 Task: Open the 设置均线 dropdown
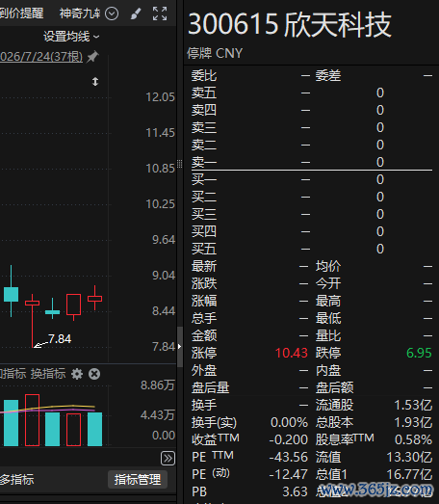pos(71,37)
